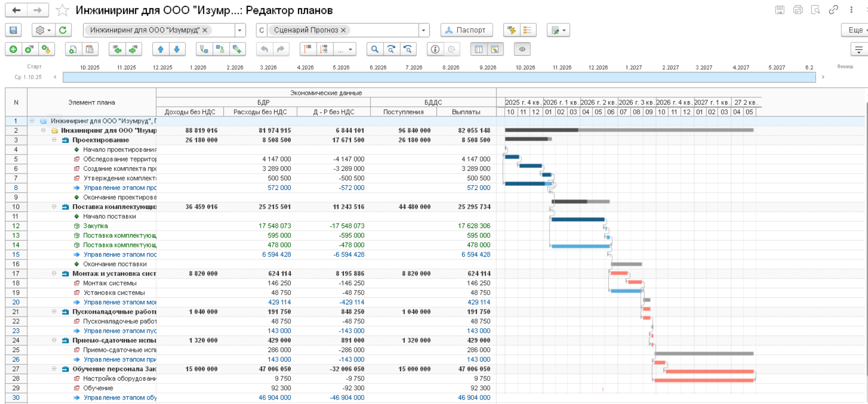This screenshot has width=868, height=404.
Task: Toggle the Gantt chart panel view button
Action: (x=495, y=49)
